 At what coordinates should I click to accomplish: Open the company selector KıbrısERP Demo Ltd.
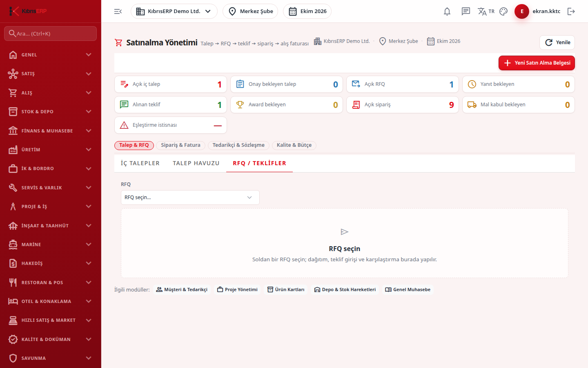click(174, 11)
